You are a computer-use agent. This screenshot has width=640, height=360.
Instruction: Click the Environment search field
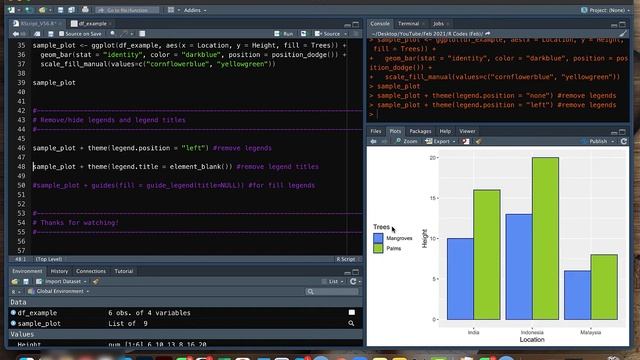click(333, 291)
